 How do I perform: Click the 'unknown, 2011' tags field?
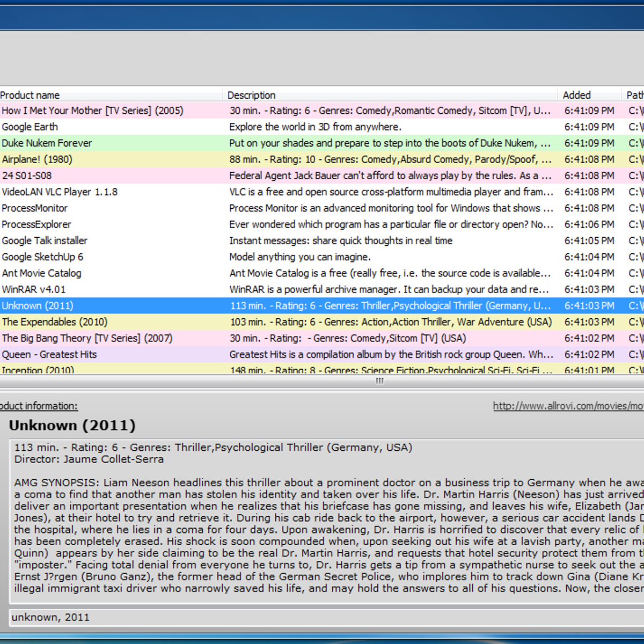326,617
